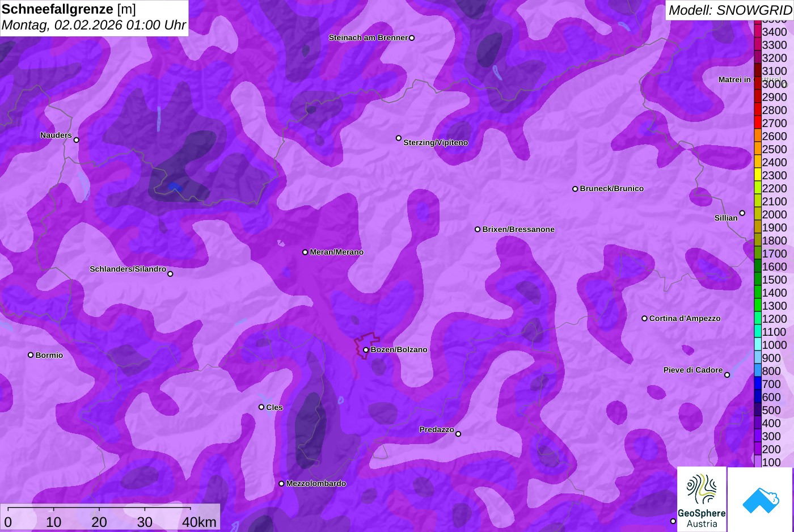Click the Cortina d'Ampezzo label
The height and width of the screenshot is (532, 794).
(685, 318)
